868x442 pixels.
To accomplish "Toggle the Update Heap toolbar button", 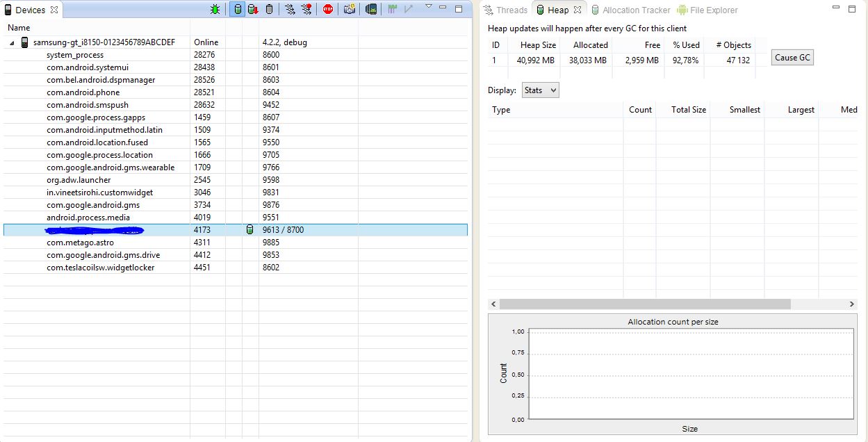I will pyautogui.click(x=237, y=9).
